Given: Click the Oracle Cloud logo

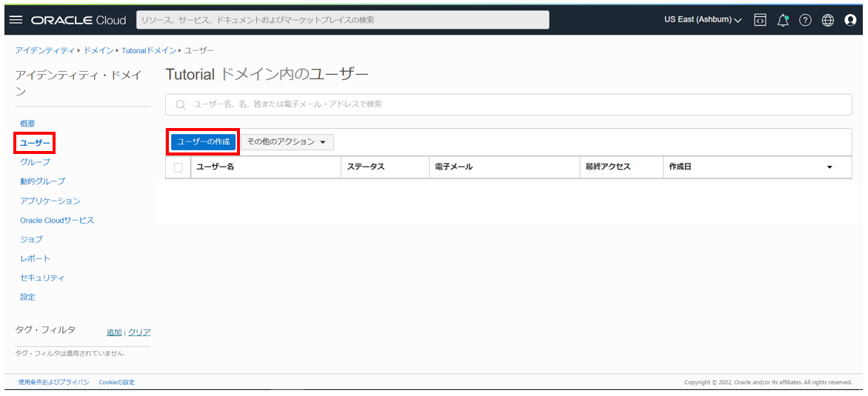Looking at the screenshot, I should (79, 20).
